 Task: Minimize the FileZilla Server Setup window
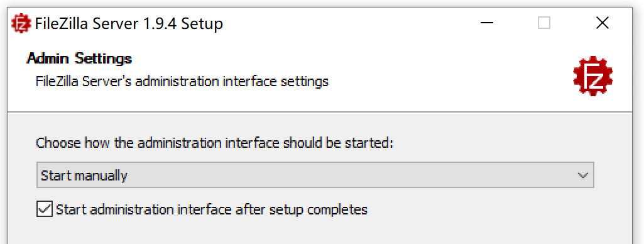[487, 23]
